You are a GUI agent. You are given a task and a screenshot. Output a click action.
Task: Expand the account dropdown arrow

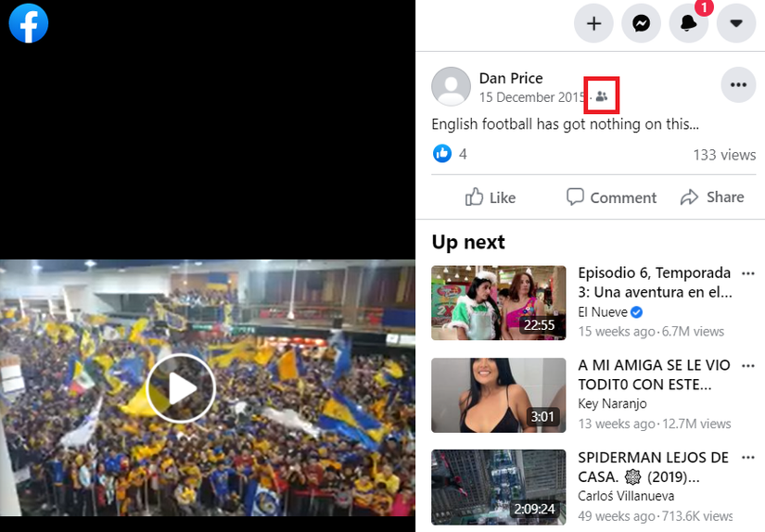[x=736, y=23]
